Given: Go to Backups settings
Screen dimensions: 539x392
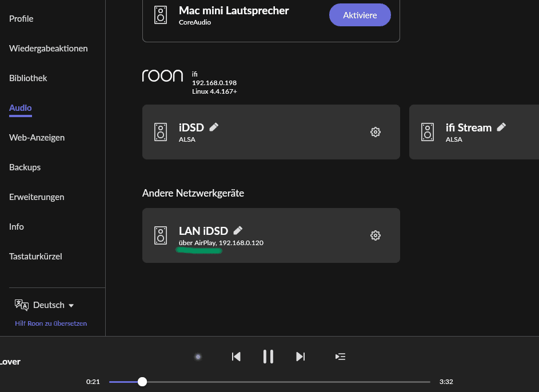Looking at the screenshot, I should (25, 167).
